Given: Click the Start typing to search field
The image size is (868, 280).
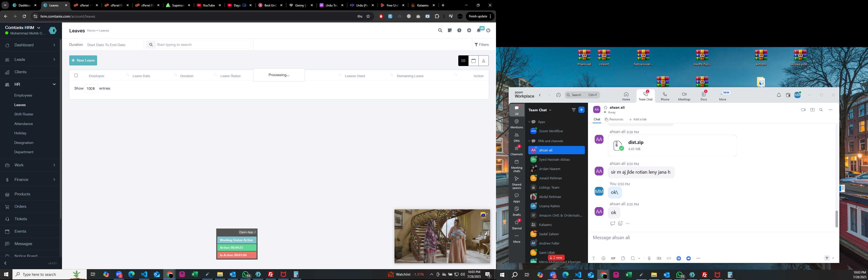Looking at the screenshot, I should click(x=204, y=45).
